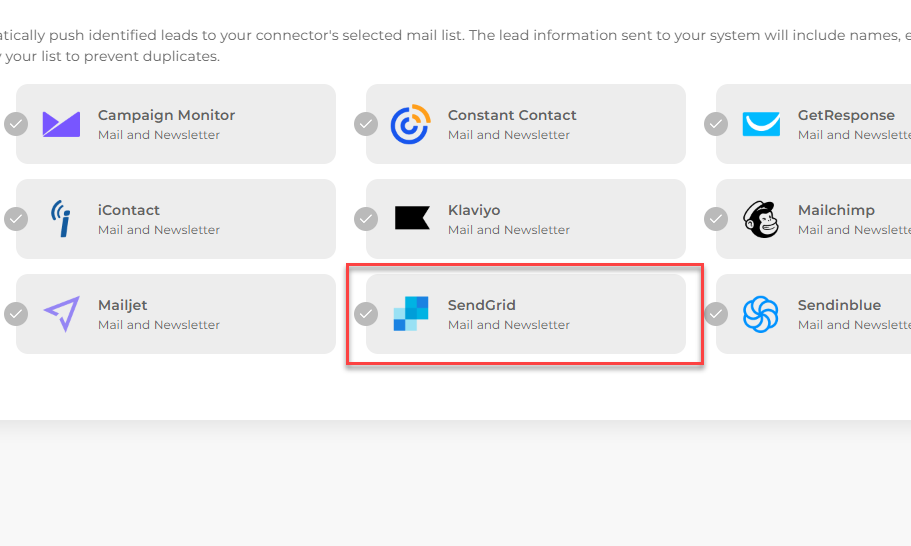
Task: Click 'Mail and Newsletter' under Klaviyo
Action: pos(509,230)
